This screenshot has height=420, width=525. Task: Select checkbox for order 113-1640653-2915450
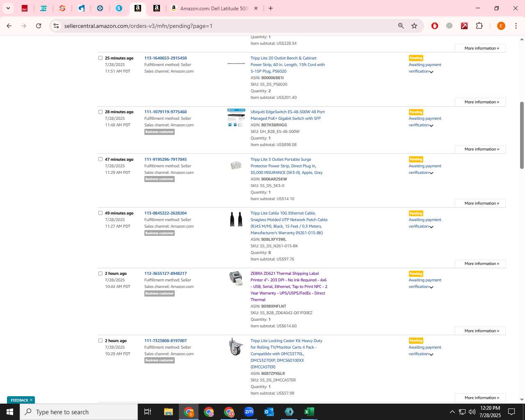pyautogui.click(x=100, y=58)
